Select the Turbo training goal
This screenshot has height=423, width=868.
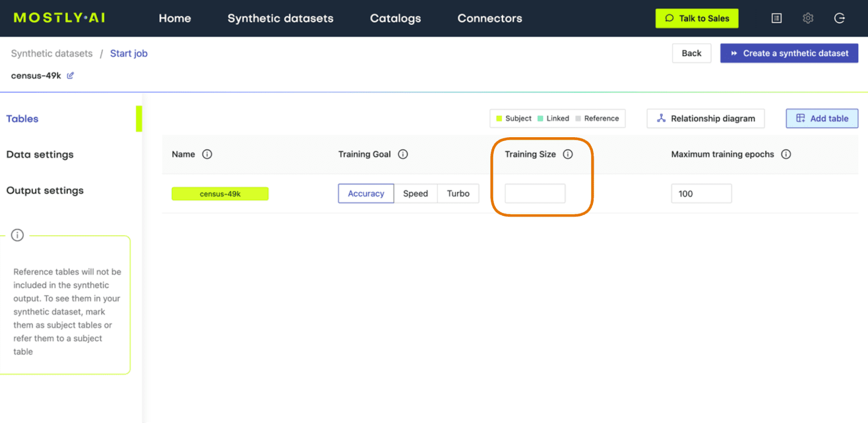[x=458, y=194]
